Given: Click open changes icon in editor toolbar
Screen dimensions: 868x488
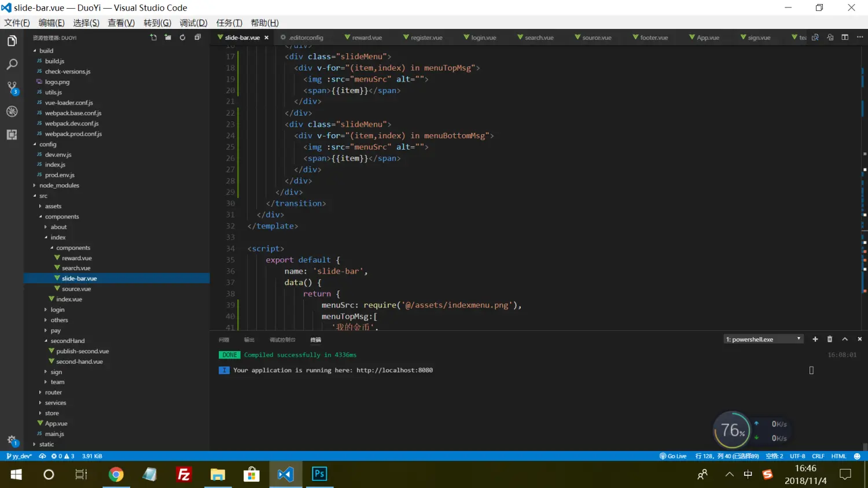Looking at the screenshot, I should 815,38.
